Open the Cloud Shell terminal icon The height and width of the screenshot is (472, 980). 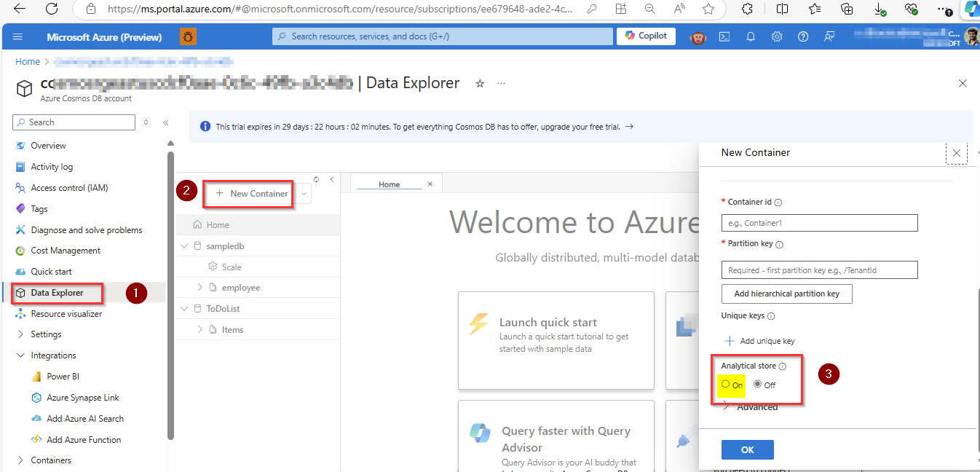point(724,36)
